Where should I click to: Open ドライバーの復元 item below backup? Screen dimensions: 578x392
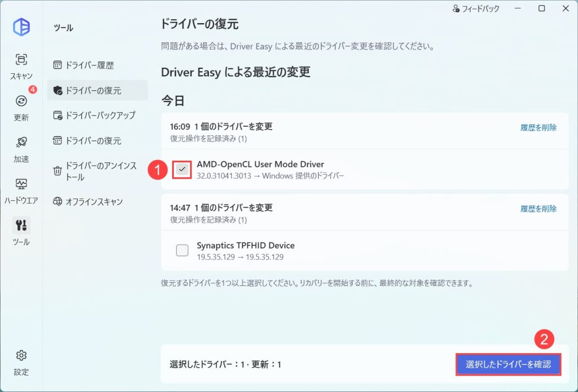tap(97, 140)
